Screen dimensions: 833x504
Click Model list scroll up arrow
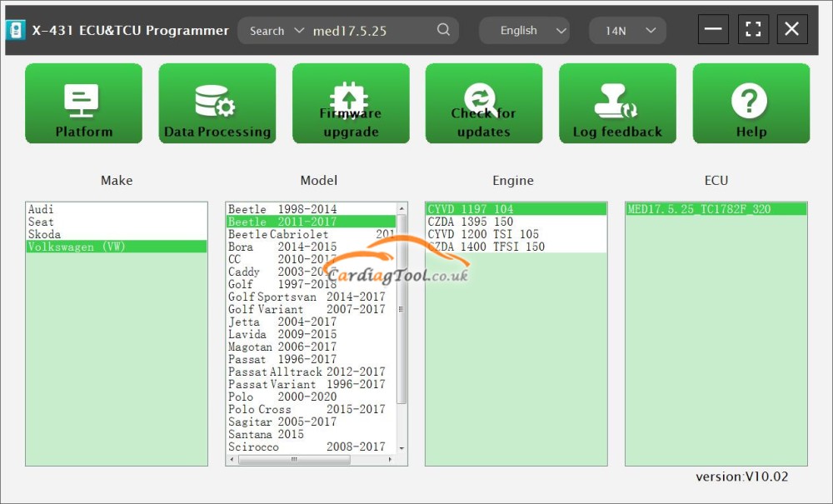pyautogui.click(x=402, y=208)
